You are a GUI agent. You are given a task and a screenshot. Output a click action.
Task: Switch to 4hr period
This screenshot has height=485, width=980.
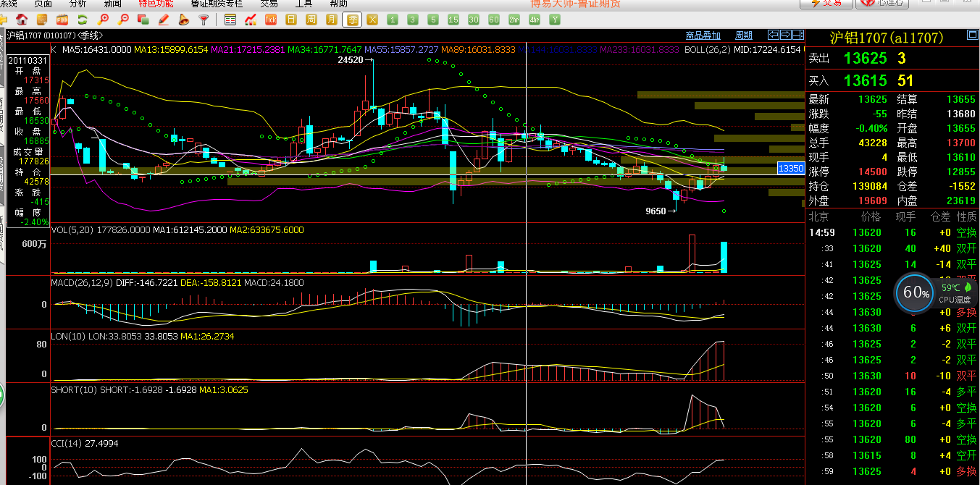point(535,20)
